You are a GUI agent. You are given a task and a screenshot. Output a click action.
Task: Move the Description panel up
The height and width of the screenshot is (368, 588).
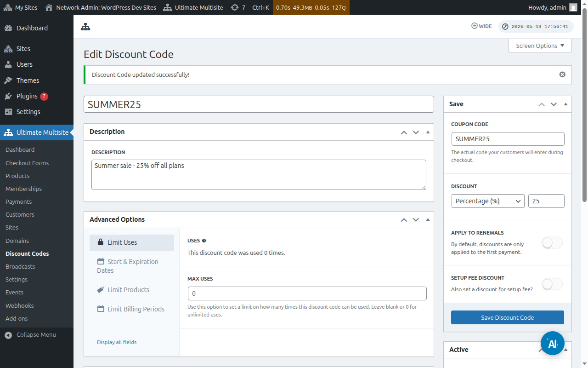coord(404,132)
